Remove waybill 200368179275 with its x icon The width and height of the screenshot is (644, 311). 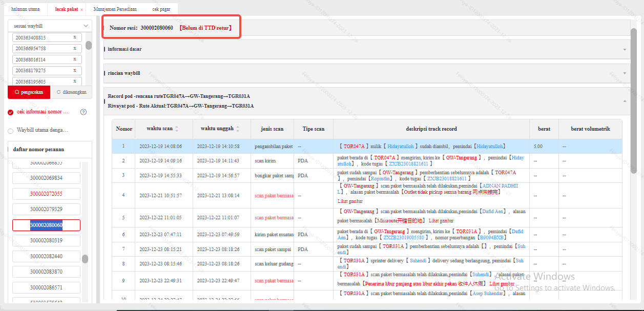pos(75,71)
